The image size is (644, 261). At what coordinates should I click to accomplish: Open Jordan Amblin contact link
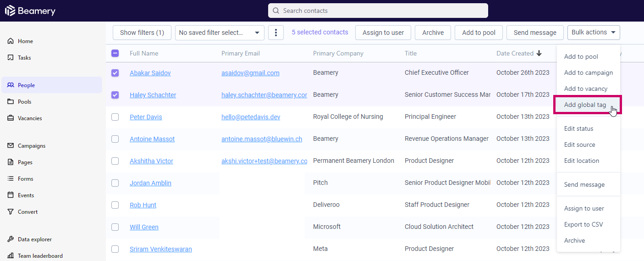click(x=150, y=183)
